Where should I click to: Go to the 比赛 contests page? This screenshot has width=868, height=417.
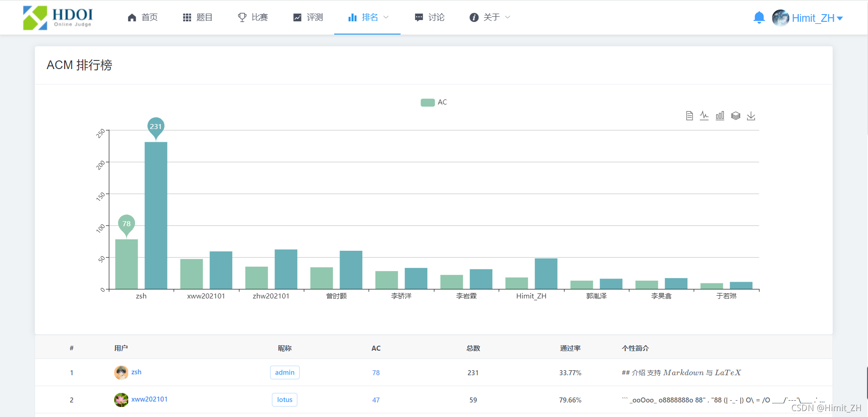point(253,17)
